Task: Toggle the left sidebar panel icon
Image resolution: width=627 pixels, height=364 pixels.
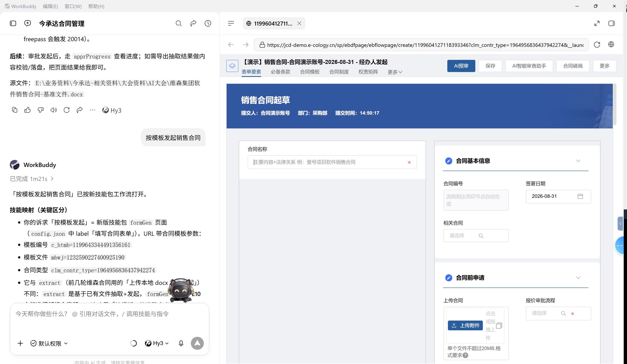Action: 13,23
